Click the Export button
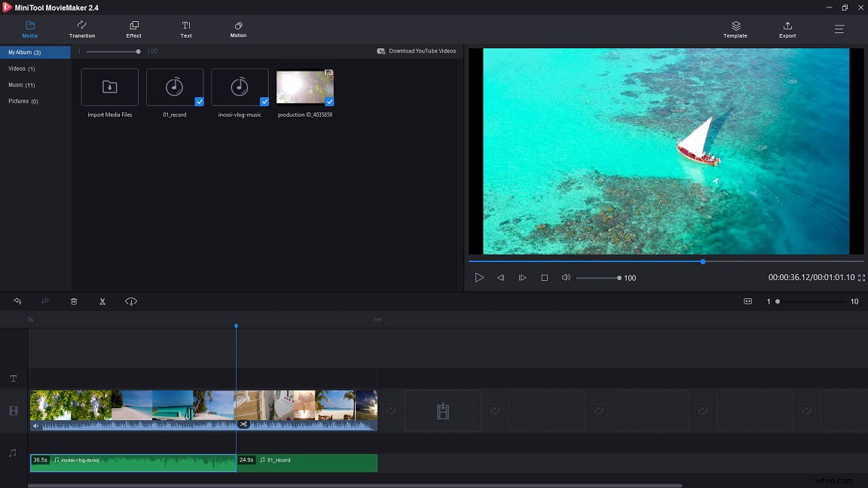Viewport: 868px width, 488px height. click(x=787, y=29)
